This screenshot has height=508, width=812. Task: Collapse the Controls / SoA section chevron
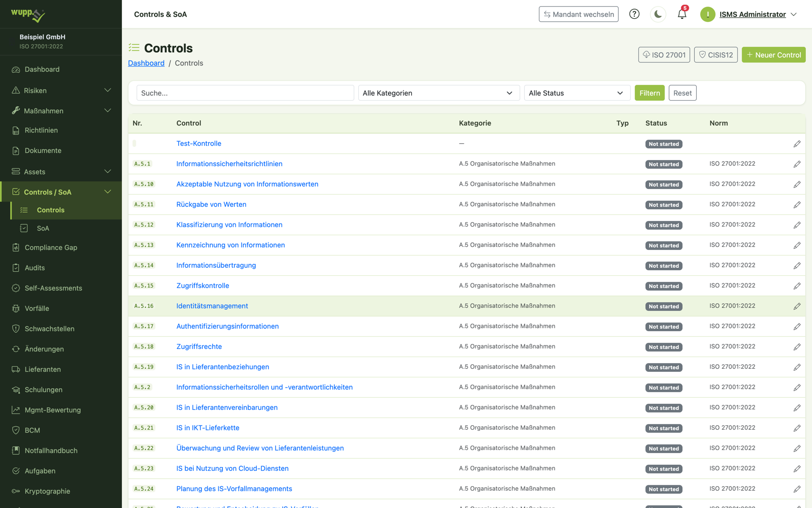[x=108, y=192]
